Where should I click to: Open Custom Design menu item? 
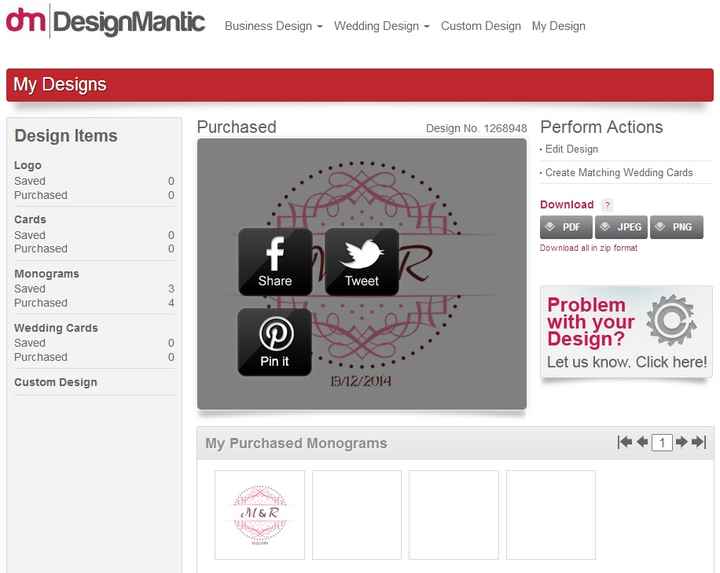tap(481, 26)
